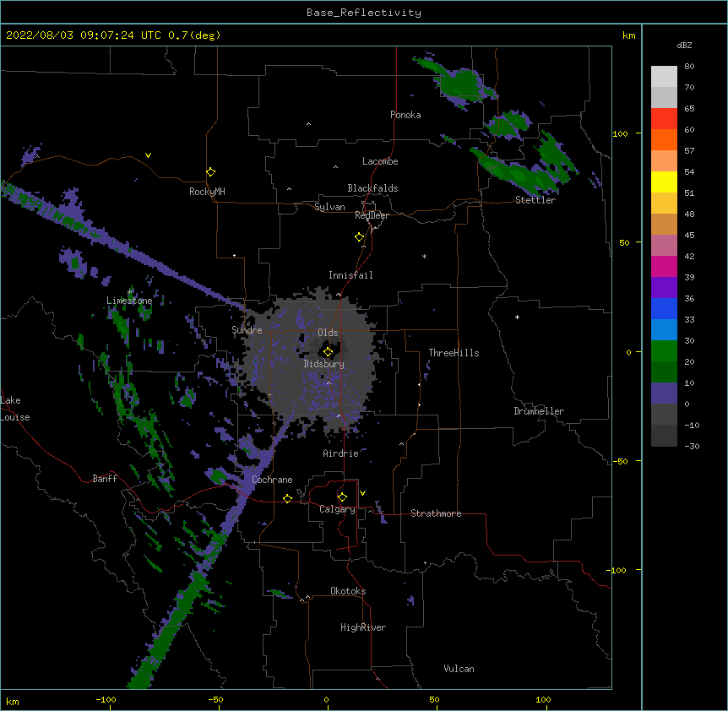Click the Vulcan town label
Screen dimensions: 728x711
tap(459, 669)
